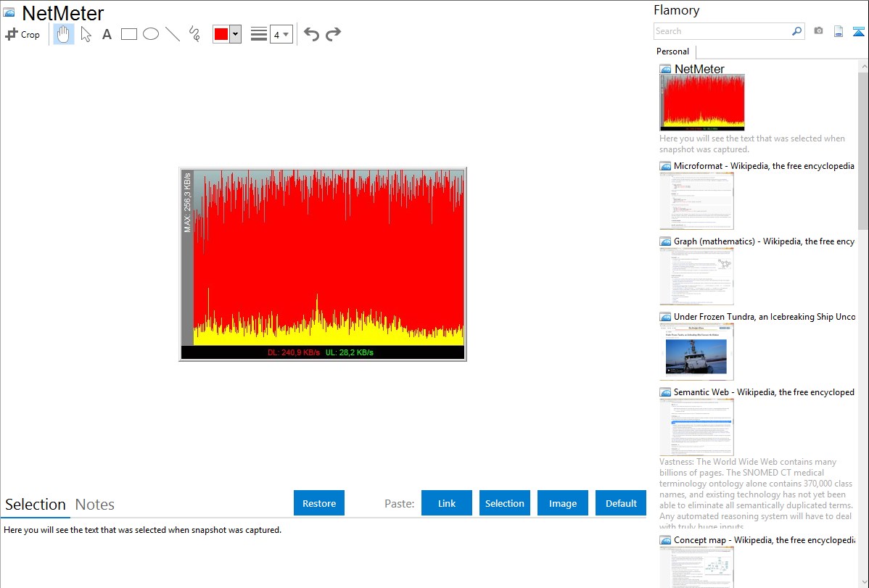Image resolution: width=869 pixels, height=588 pixels.
Task: Open the NetMeter snapshot thumbnail in sidebar
Action: coord(702,102)
